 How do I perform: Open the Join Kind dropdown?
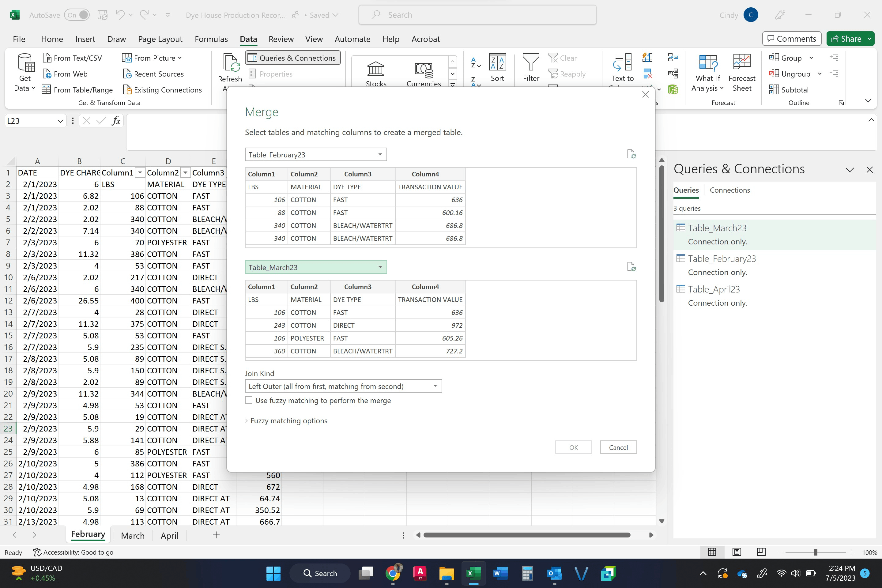[343, 386]
